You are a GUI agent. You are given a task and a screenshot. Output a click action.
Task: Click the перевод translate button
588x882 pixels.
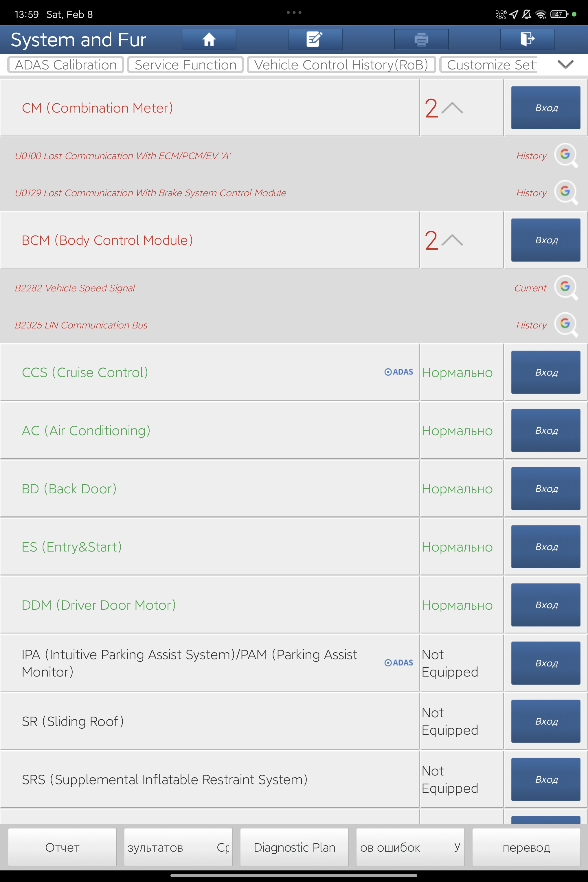click(526, 847)
